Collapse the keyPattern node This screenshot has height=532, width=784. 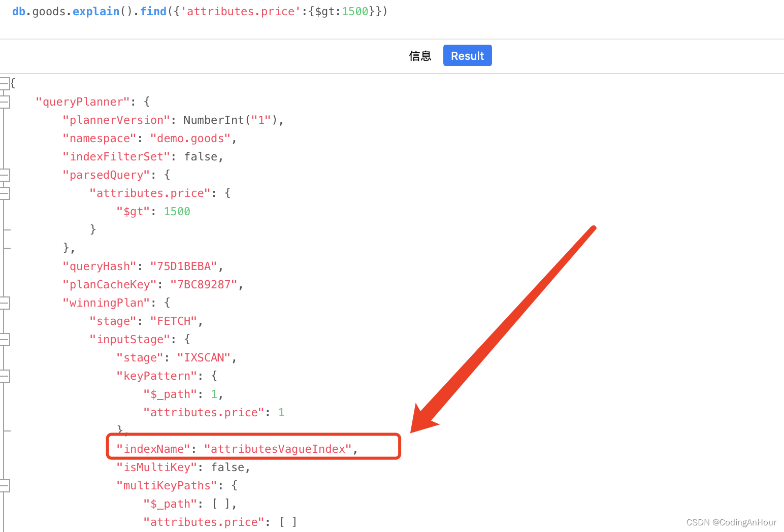click(5, 376)
